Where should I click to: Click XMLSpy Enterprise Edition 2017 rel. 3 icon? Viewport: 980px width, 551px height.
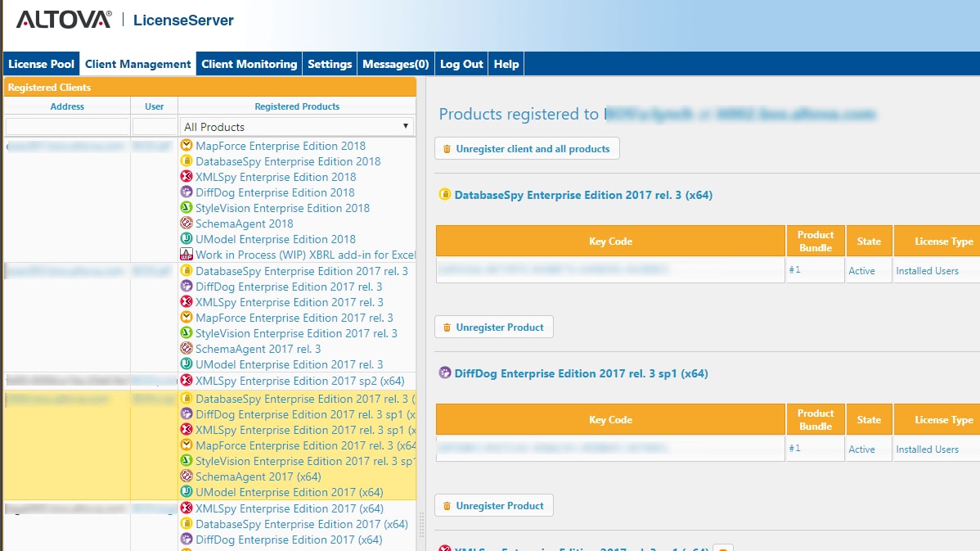(x=187, y=301)
